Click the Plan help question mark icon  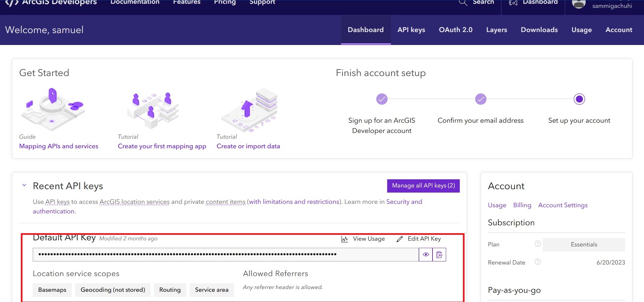pyautogui.click(x=538, y=244)
